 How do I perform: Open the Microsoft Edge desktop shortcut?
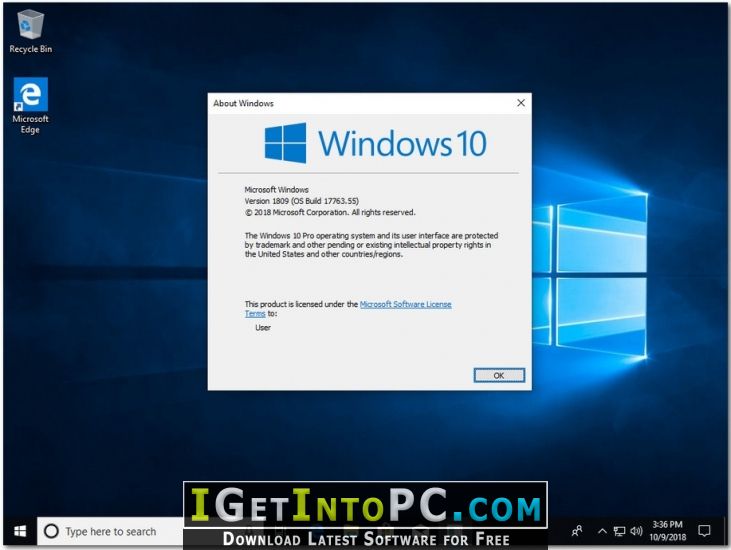30,106
